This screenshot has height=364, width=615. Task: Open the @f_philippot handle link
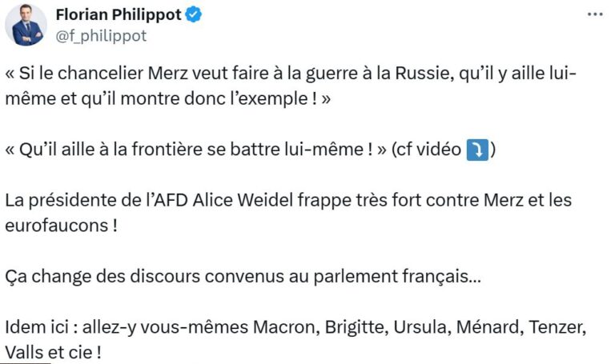click(101, 35)
